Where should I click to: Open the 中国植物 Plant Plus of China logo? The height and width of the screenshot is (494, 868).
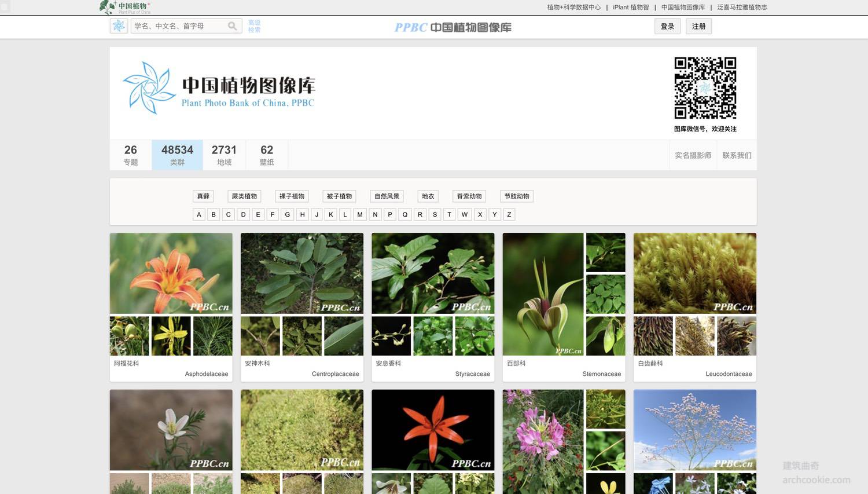pos(123,6)
